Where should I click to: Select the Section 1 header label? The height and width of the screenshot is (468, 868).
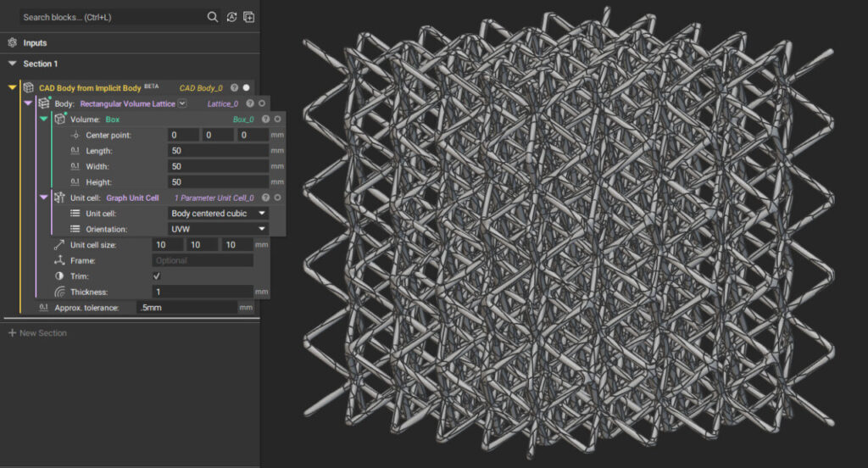point(41,64)
